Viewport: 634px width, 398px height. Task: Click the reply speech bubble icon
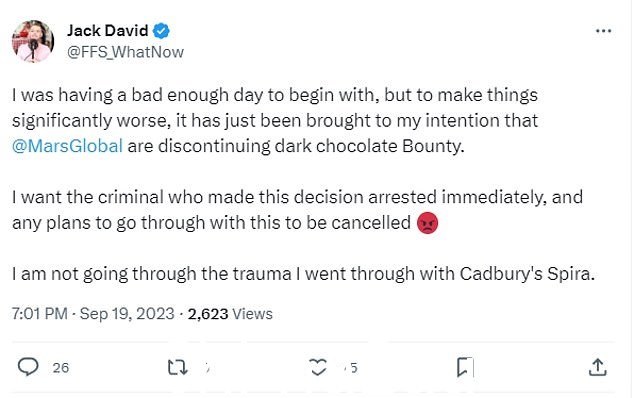[28, 367]
